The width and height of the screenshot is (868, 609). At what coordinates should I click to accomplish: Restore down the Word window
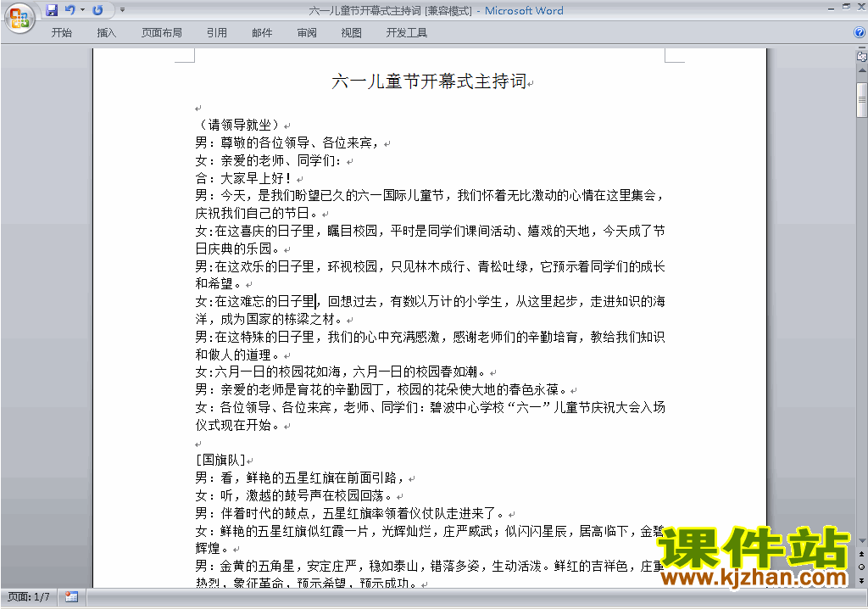847,7
